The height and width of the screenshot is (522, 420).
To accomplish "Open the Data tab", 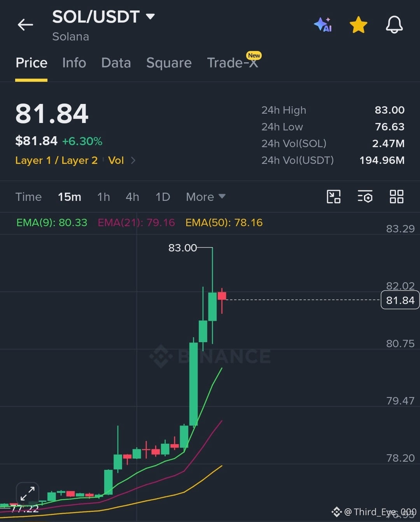I will click(x=116, y=63).
